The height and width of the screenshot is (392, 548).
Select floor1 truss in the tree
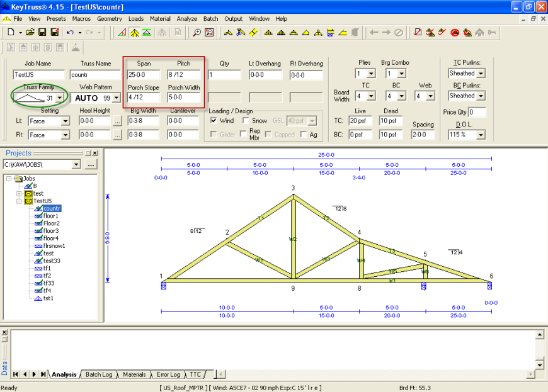(50, 216)
